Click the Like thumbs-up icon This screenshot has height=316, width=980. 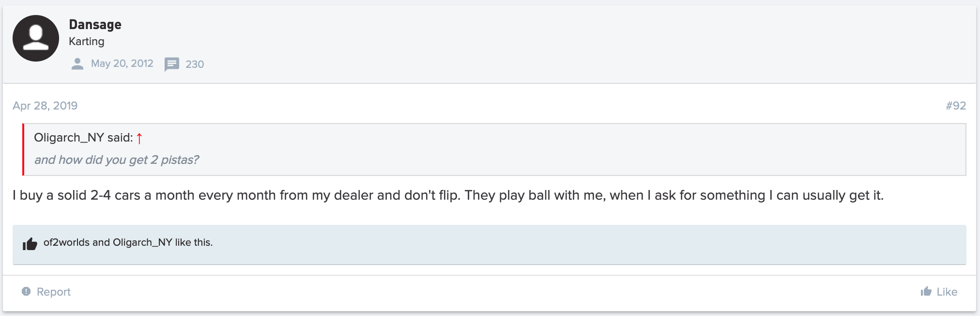[x=926, y=291]
